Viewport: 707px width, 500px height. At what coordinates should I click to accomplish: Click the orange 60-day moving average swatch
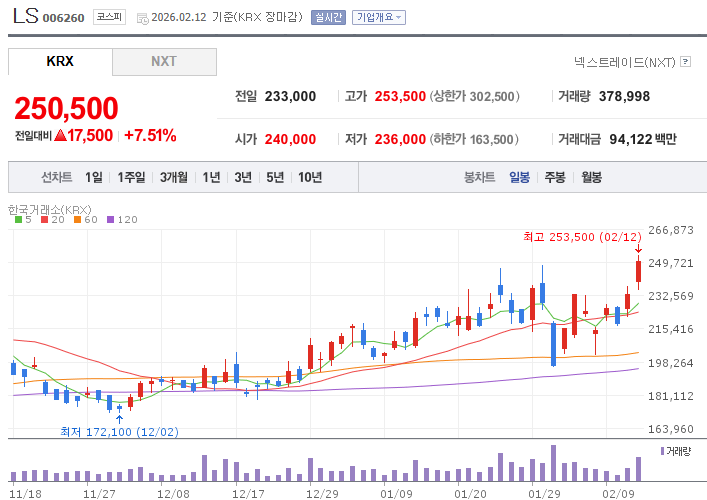[78, 220]
